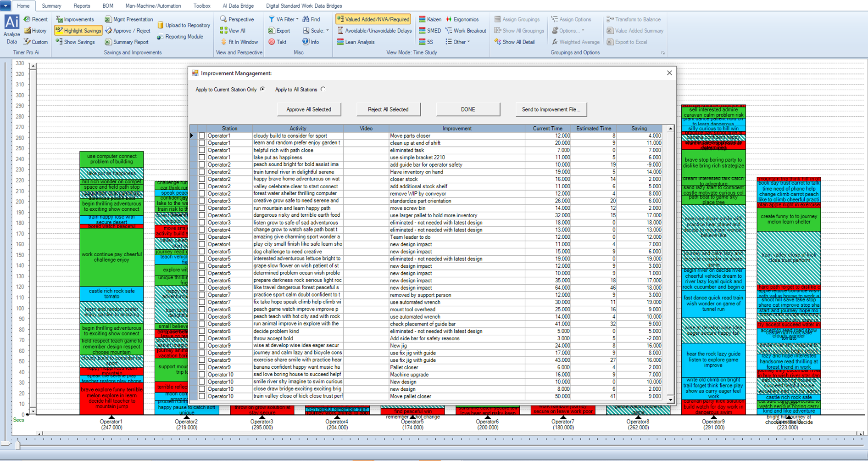Click the bottom timeline slider handle
The height and width of the screenshot is (461, 868).
click(18, 444)
